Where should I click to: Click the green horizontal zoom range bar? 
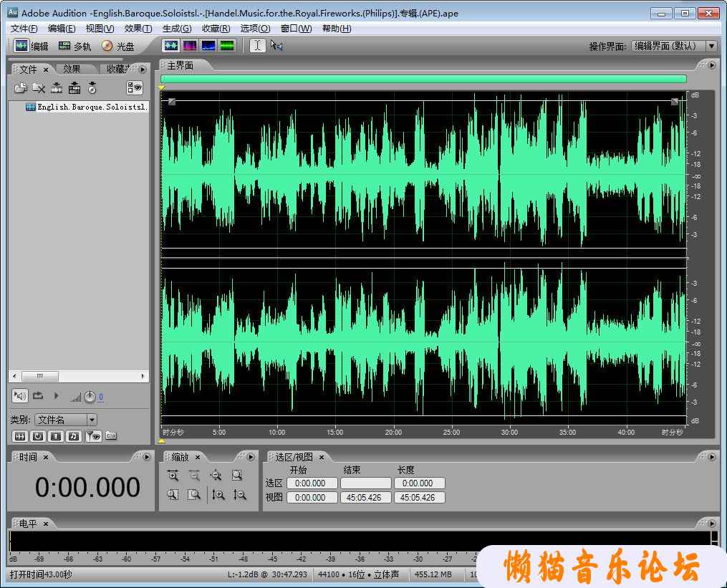tap(423, 79)
